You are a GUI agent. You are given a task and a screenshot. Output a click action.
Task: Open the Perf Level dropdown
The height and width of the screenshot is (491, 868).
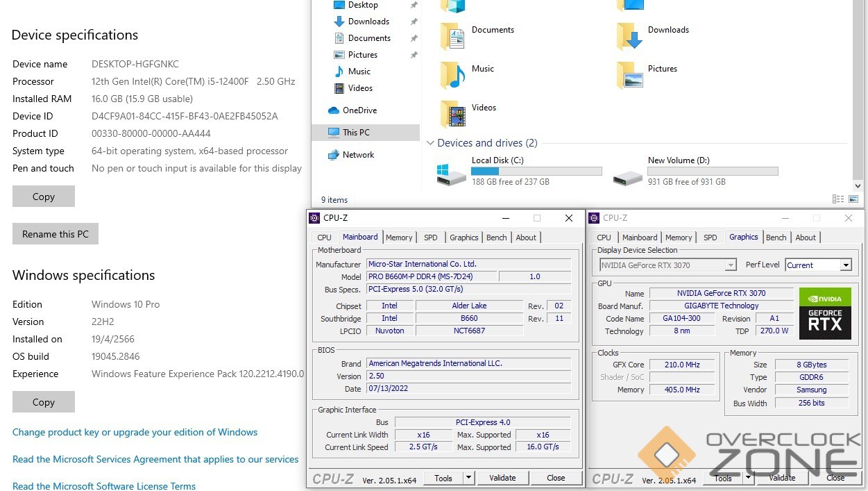coord(845,265)
